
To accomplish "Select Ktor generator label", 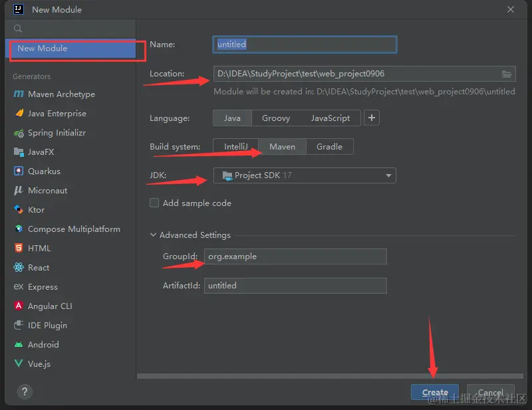I will coord(36,210).
